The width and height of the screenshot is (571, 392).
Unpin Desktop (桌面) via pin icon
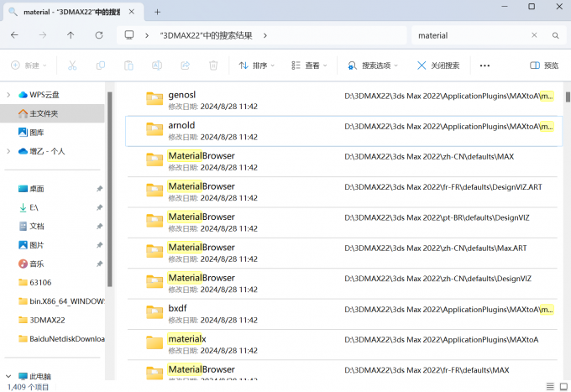(99, 189)
